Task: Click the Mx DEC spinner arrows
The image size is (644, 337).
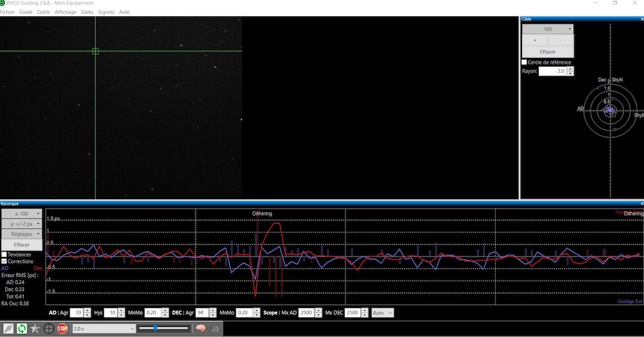Action: [365, 312]
